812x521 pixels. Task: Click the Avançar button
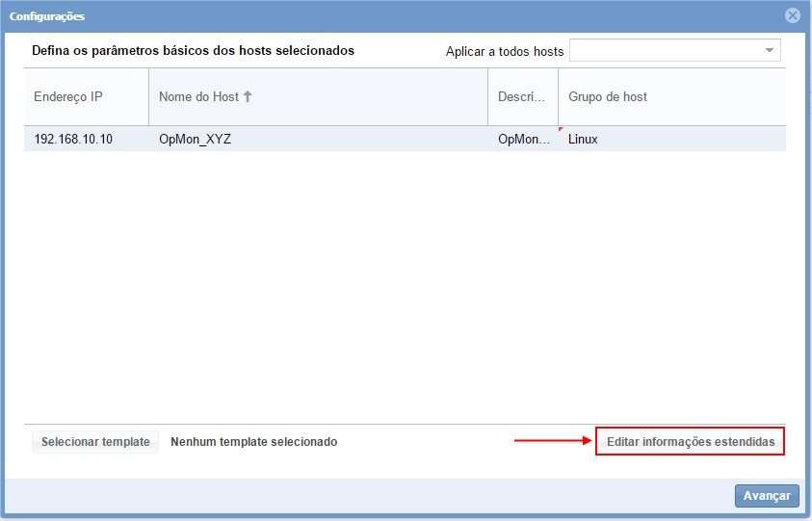coord(767,496)
